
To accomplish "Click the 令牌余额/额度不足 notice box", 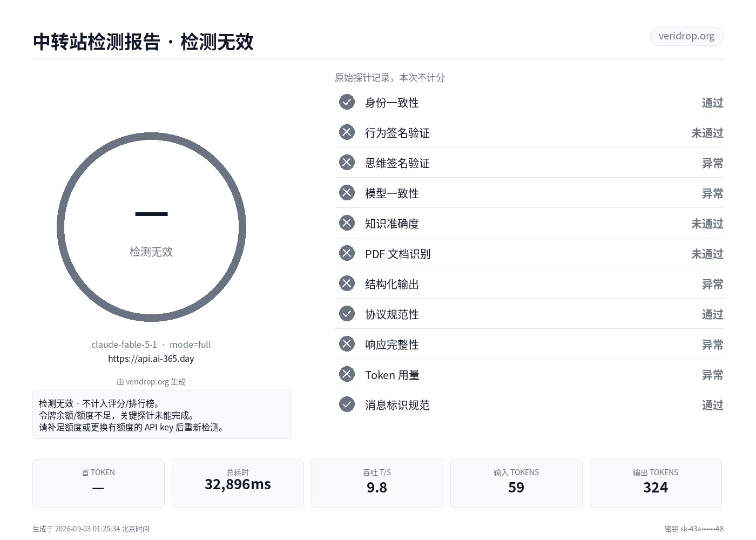I will [162, 415].
